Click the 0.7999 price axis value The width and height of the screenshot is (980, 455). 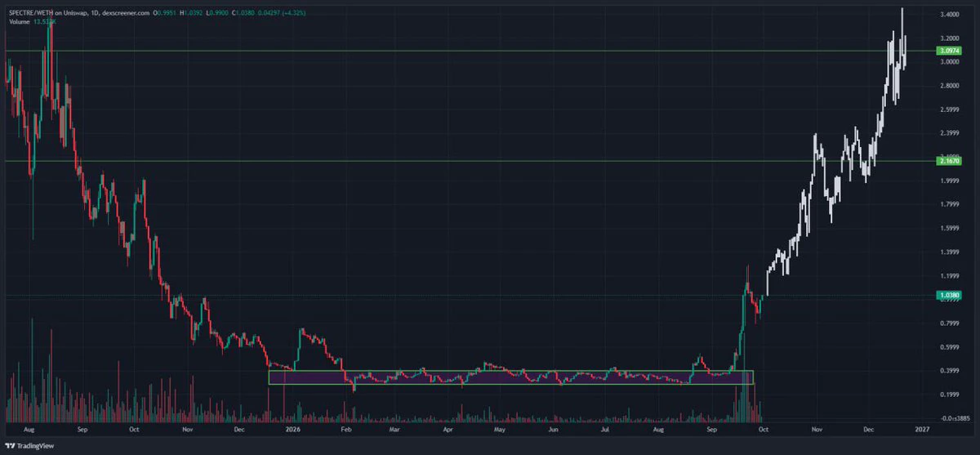[x=950, y=323]
